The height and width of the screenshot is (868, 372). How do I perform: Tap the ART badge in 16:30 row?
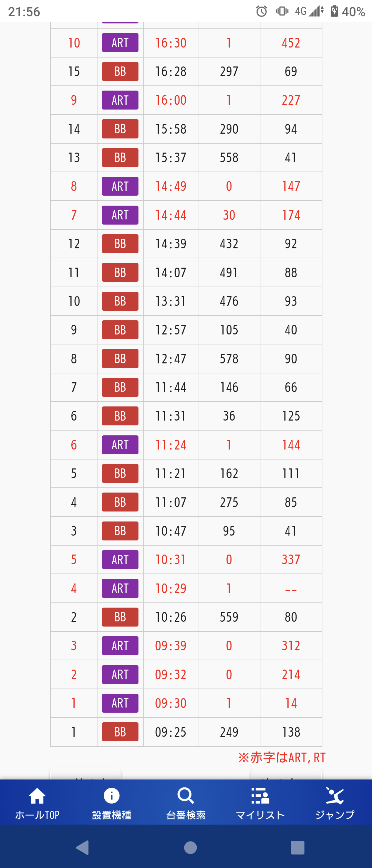coord(120,43)
